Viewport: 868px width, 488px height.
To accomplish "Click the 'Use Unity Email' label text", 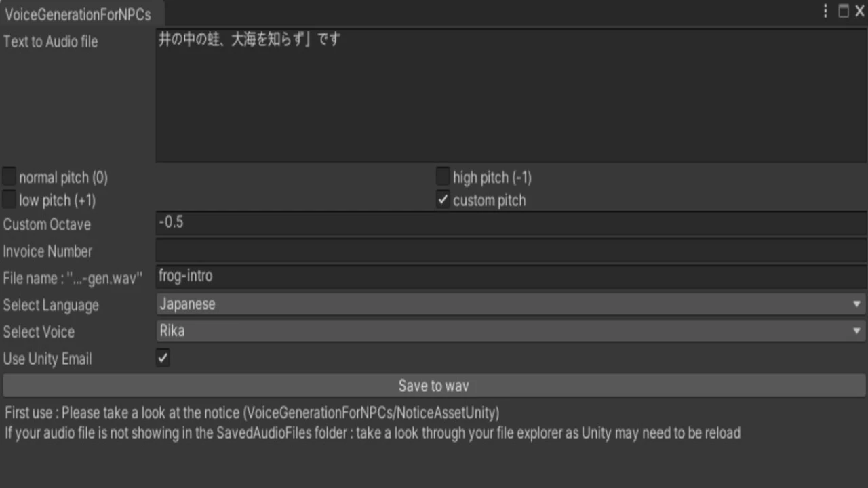I will coord(47,359).
